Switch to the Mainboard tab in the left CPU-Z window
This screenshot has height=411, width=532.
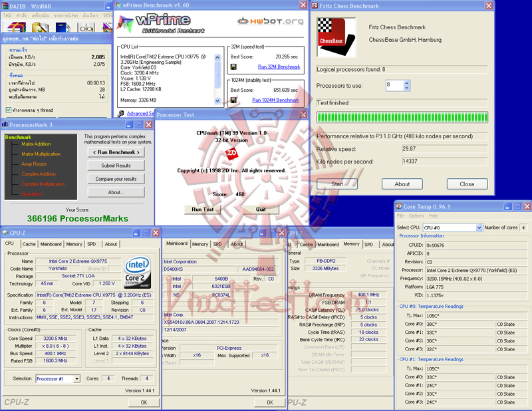(51, 244)
